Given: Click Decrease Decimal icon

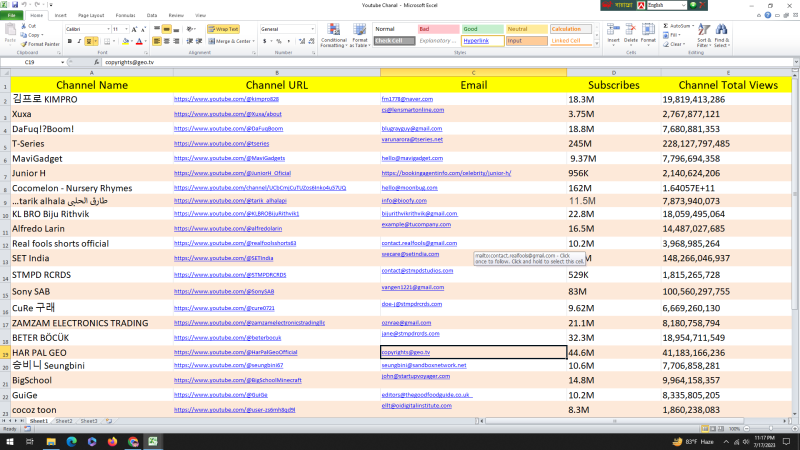Looking at the screenshot, I should click(x=311, y=41).
